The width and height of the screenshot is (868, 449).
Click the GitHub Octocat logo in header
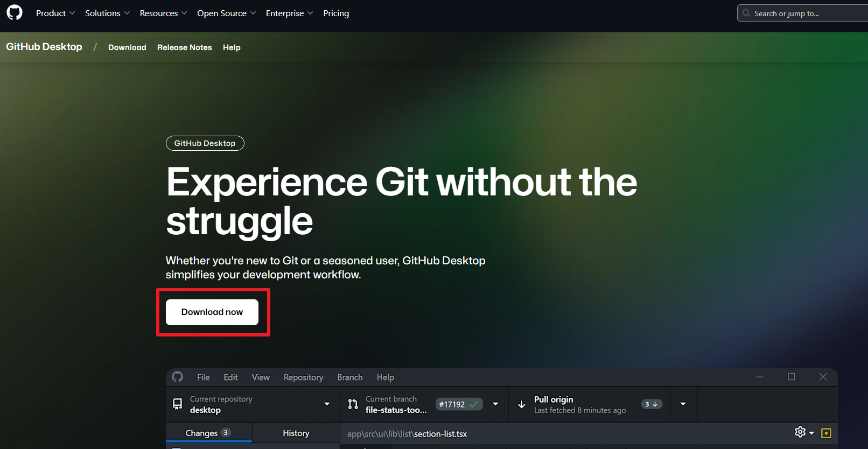tap(15, 12)
